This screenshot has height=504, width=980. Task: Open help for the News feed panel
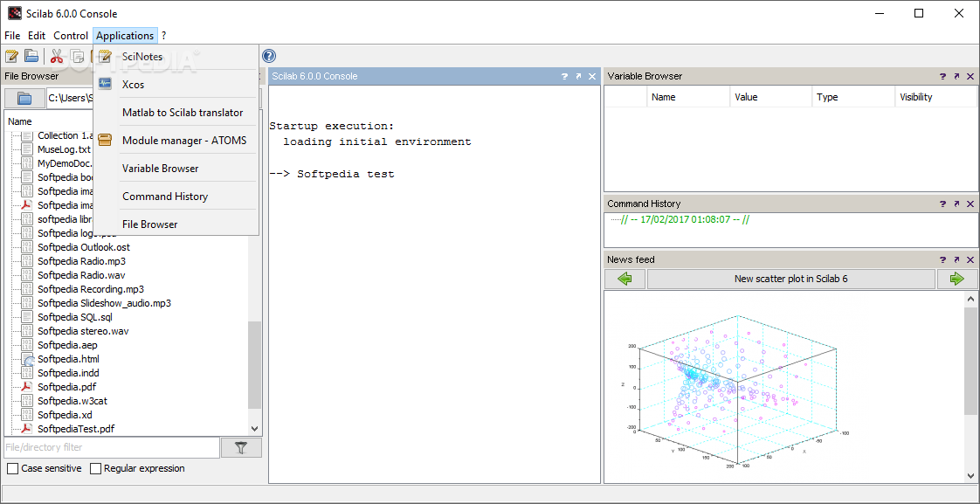[942, 259]
